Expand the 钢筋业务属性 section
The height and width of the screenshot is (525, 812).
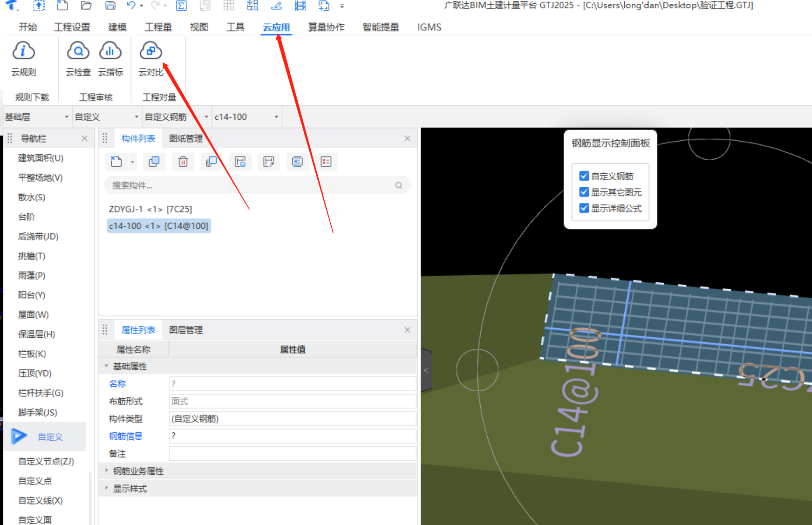106,471
